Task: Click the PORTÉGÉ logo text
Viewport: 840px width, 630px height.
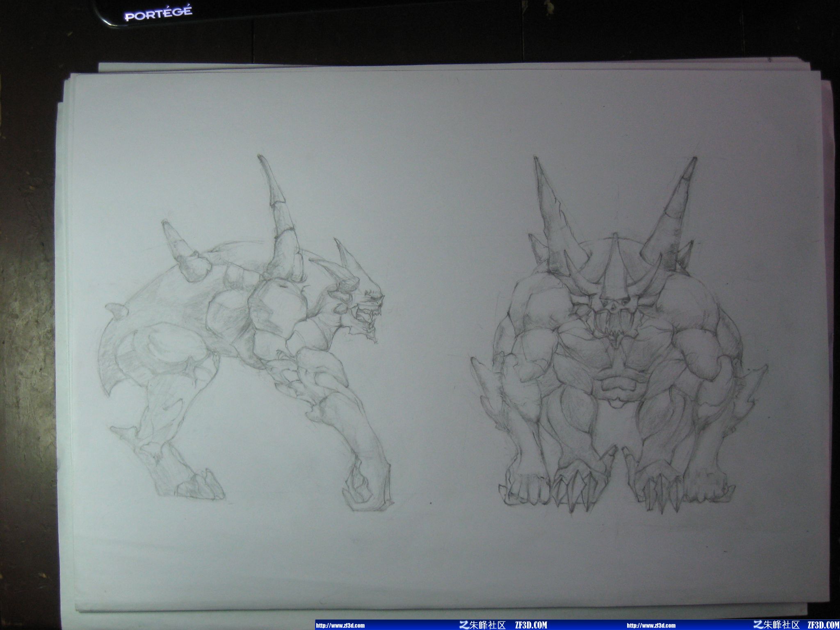Action: [158, 14]
